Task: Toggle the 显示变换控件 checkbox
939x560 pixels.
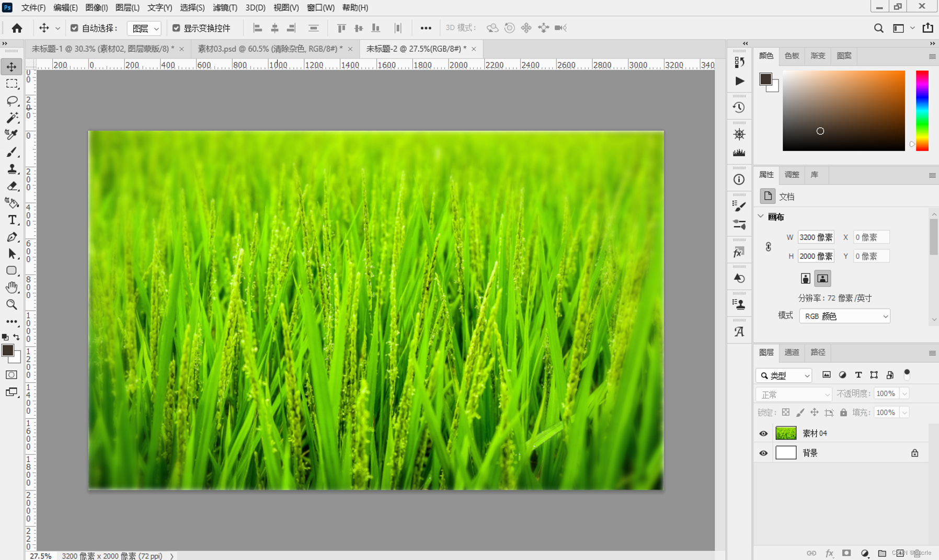Action: point(176,28)
